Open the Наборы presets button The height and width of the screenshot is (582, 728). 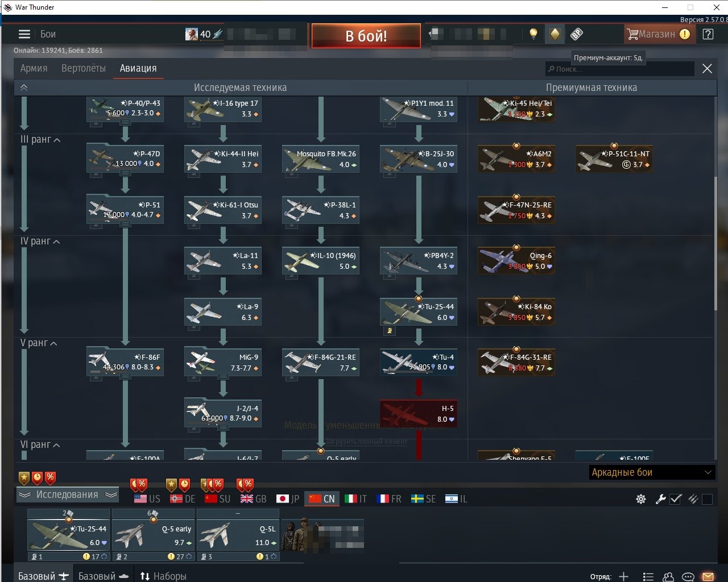click(163, 576)
